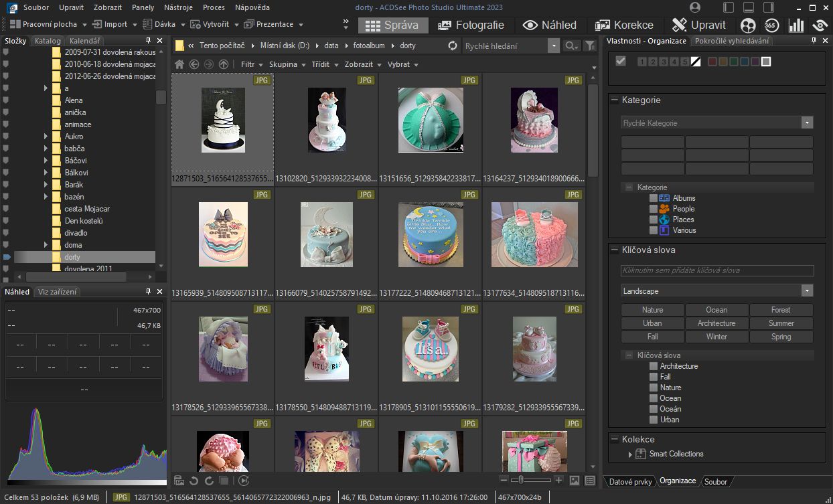
Task: Toggle the People category checkbox
Action: 654,209
